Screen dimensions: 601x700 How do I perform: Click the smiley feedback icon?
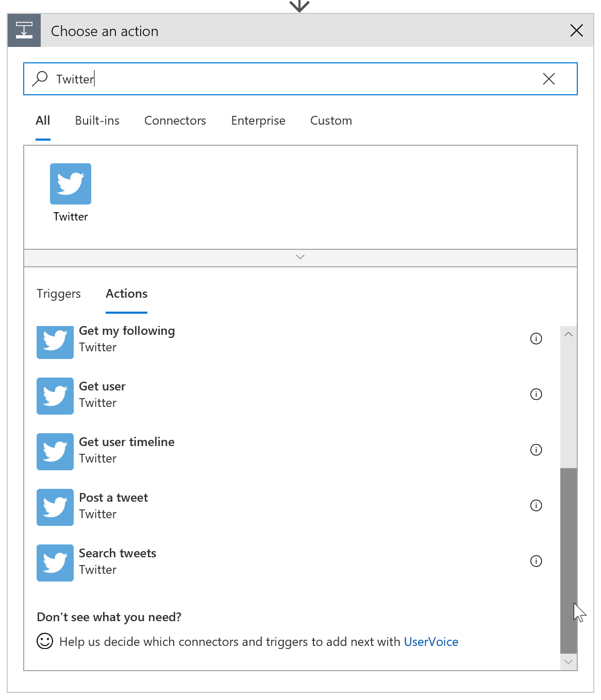[45, 641]
